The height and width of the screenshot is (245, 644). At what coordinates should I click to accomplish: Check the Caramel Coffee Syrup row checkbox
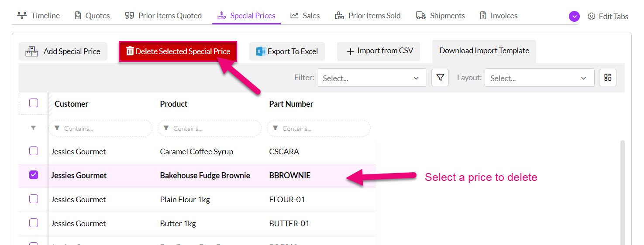(x=34, y=151)
